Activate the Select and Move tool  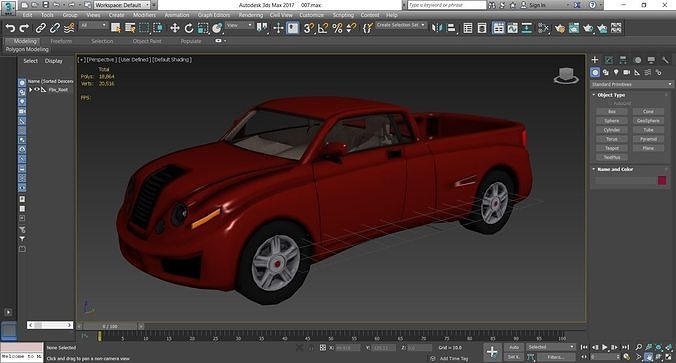[175, 28]
